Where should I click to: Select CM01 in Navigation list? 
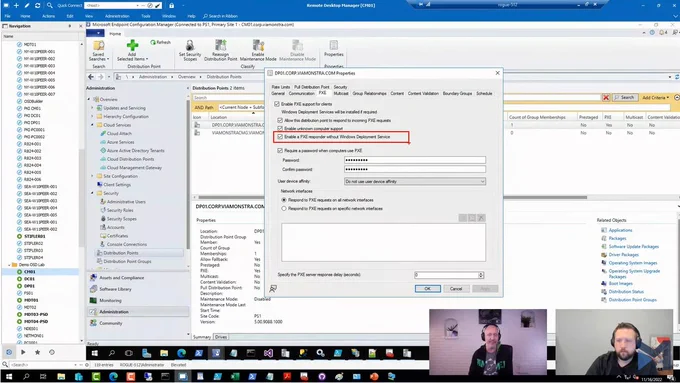29,272
